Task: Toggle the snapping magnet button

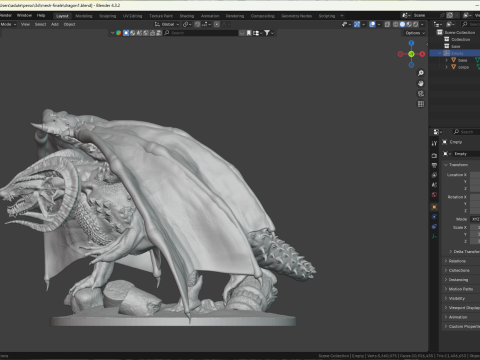Action: (197, 24)
